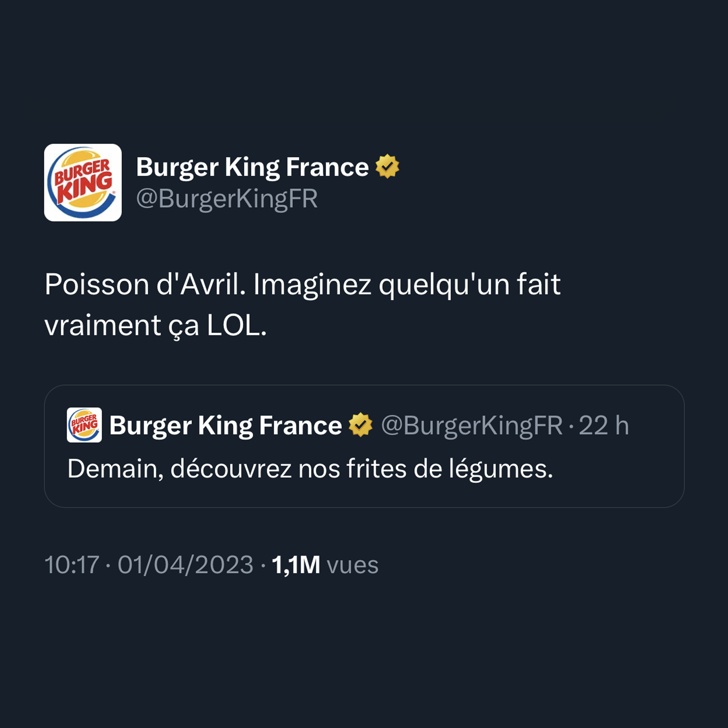Viewport: 728px width, 728px height.
Task: Click the vues label beside the view count
Action: (352, 565)
